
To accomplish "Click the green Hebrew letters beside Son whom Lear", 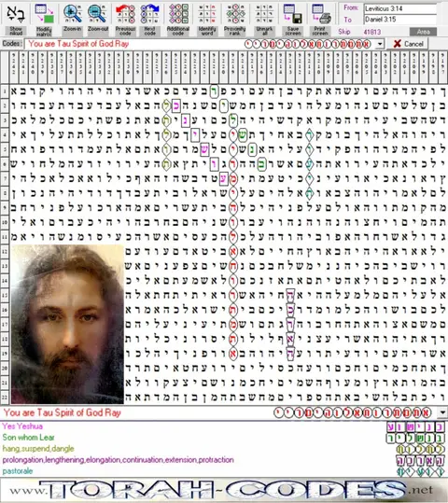I will pos(416,438).
